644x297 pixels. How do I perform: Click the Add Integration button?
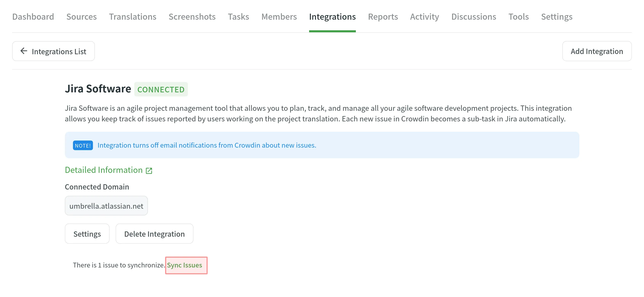(x=597, y=51)
